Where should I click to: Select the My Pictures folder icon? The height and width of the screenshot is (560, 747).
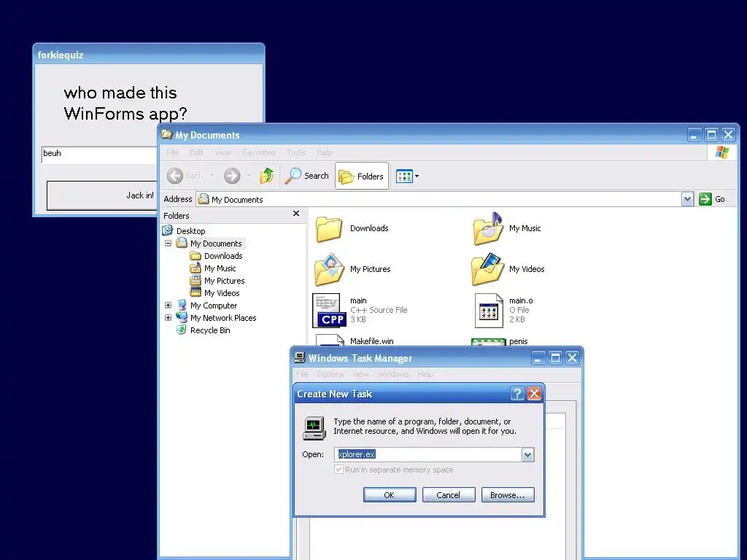point(329,270)
